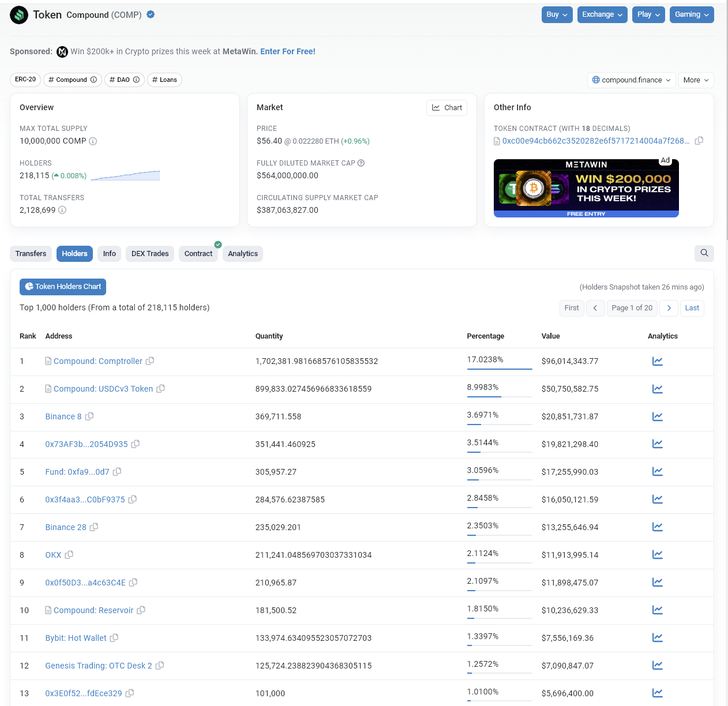Open analytics chart icon for Binance 8 row
Image resolution: width=728 pixels, height=706 pixels.
tap(657, 416)
